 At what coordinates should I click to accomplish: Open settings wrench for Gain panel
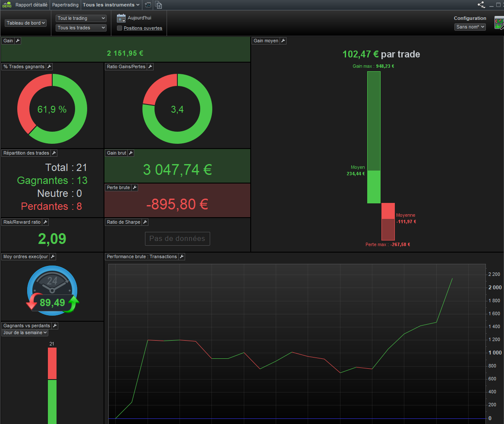[18, 41]
